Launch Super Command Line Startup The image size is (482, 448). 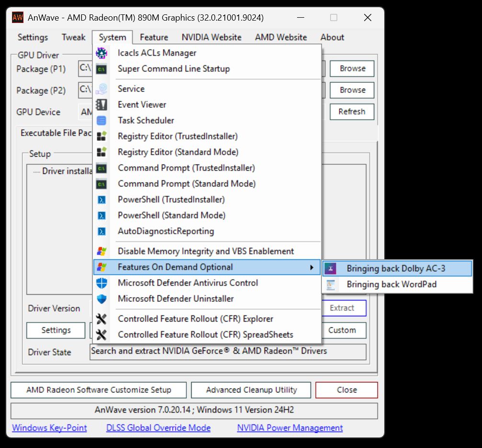[207, 69]
